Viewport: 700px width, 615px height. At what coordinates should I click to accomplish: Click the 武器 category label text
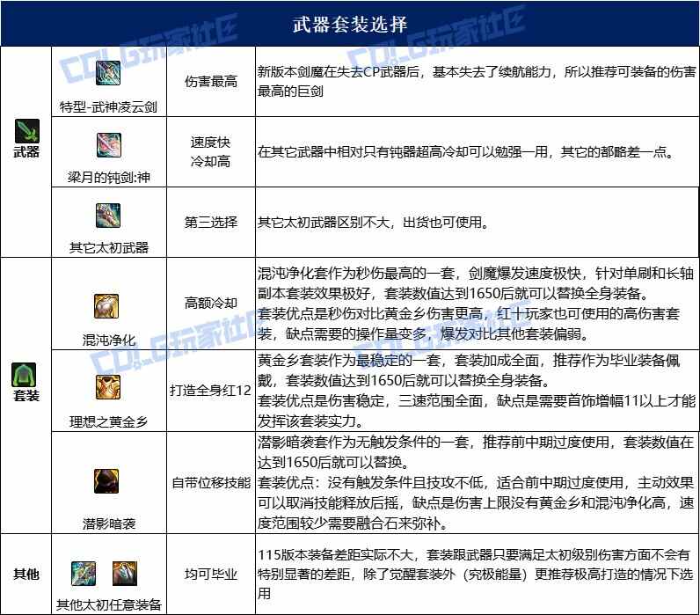coord(26,152)
